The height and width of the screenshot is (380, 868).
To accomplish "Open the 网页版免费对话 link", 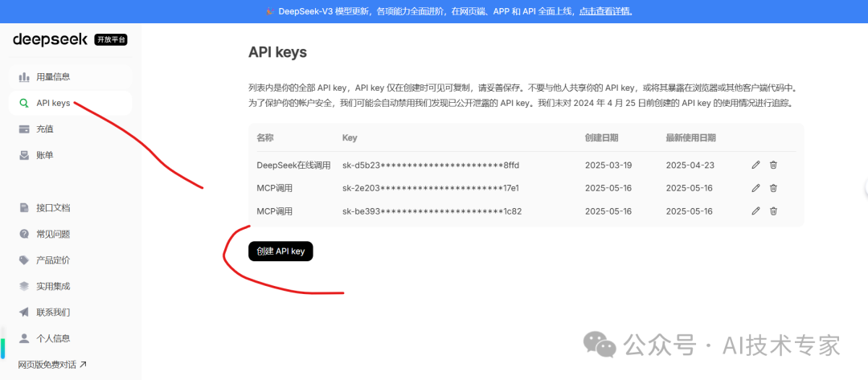I will click(52, 365).
